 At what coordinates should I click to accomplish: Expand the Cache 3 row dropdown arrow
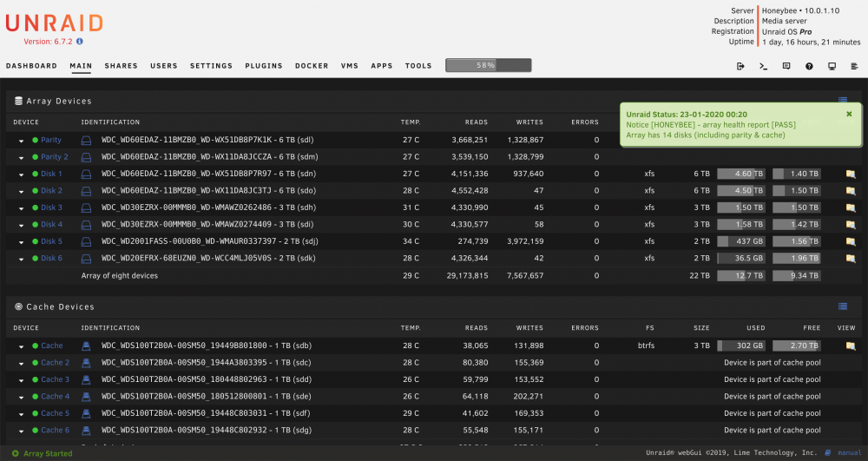[x=21, y=380]
